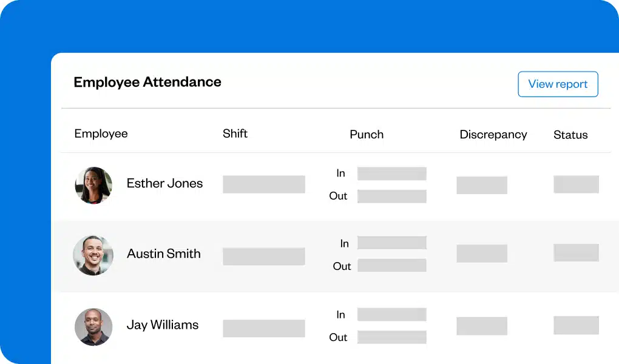This screenshot has width=619, height=364.
Task: Open the View report button
Action: tap(557, 84)
